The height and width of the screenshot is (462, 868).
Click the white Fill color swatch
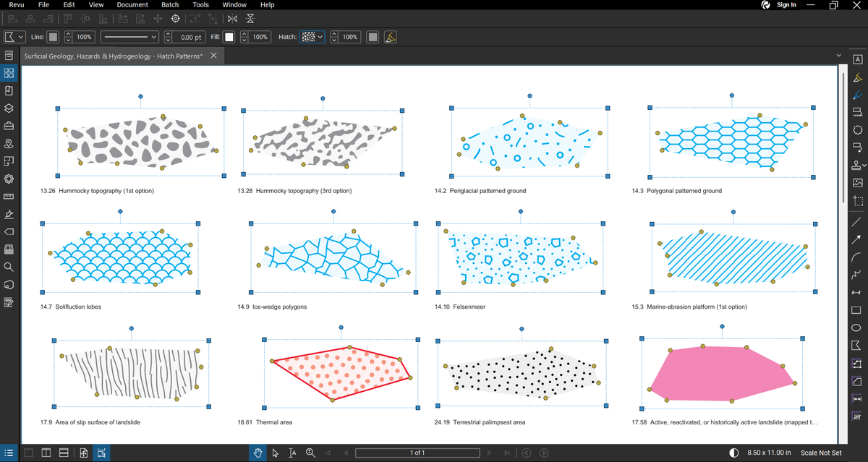[x=229, y=37]
